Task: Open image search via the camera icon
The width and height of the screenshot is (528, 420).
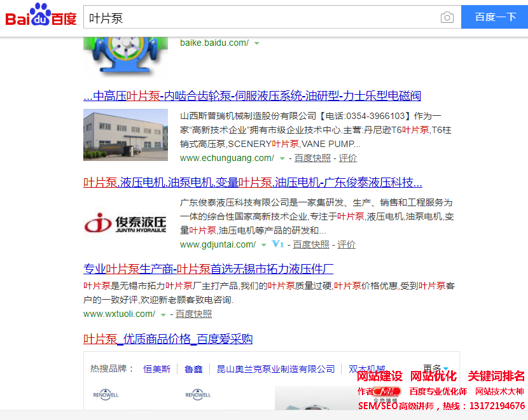Action: (x=447, y=17)
